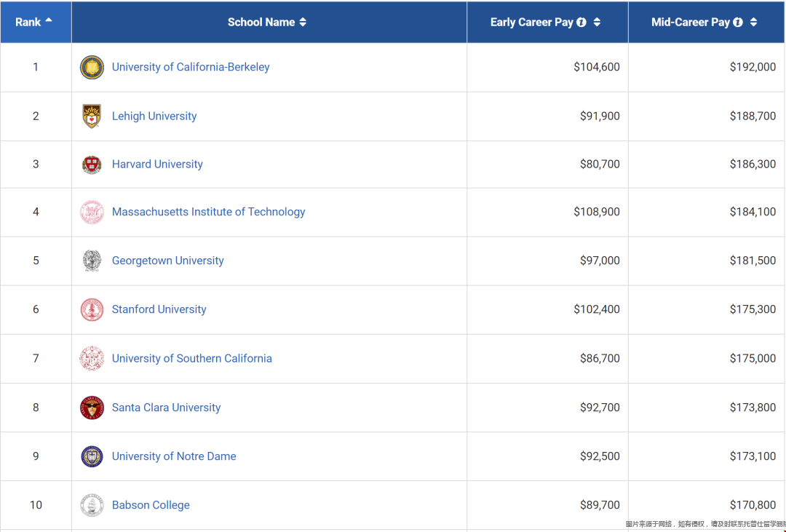Click rank number 9 in the Notre Dame row
Image resolution: width=786 pixels, height=532 pixels.
(36, 456)
